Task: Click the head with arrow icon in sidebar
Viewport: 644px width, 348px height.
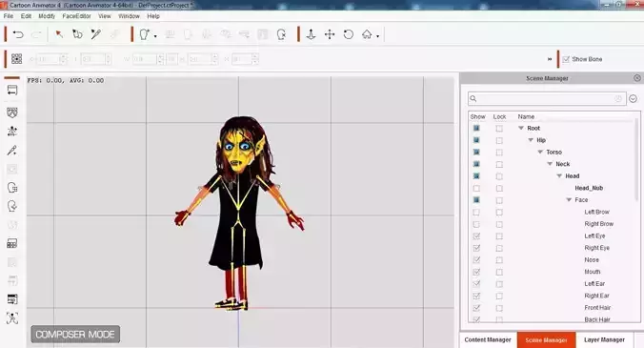Action: point(12,206)
